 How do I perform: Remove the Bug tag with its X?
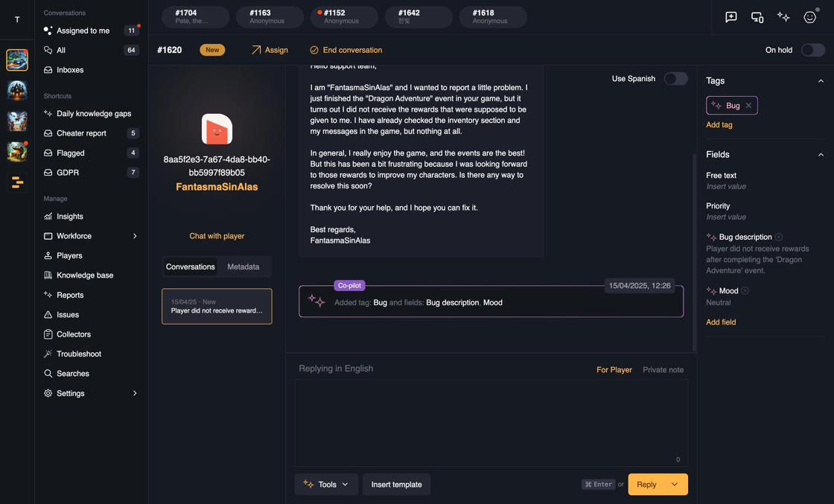(749, 106)
